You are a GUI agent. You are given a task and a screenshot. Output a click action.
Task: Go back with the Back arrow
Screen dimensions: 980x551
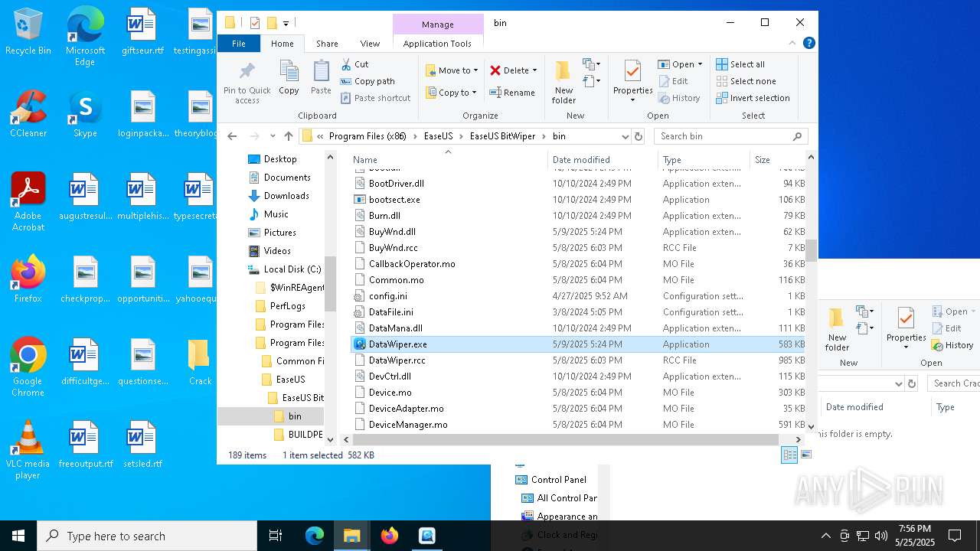click(x=232, y=136)
